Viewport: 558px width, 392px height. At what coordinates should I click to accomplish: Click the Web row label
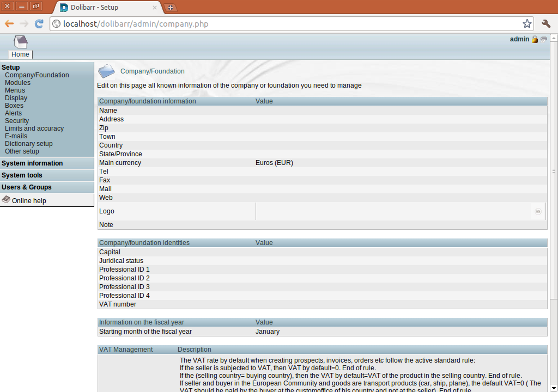[106, 198]
